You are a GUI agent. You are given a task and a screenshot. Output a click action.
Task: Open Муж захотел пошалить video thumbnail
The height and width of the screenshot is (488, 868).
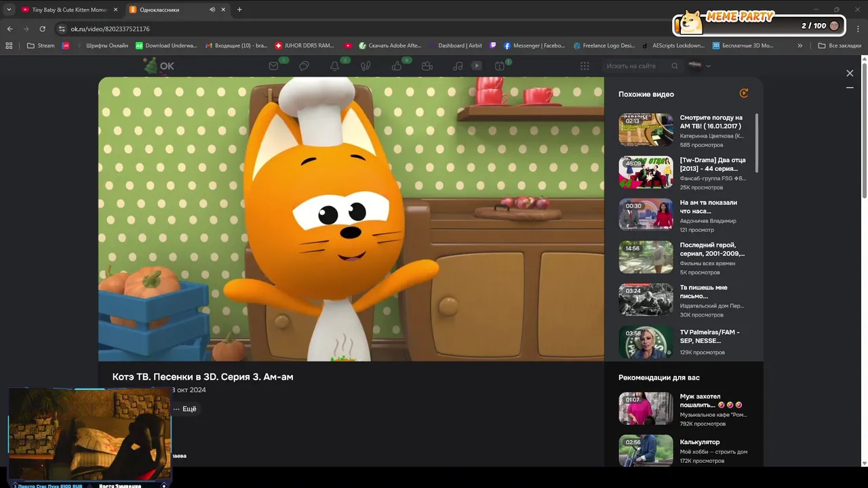click(646, 408)
